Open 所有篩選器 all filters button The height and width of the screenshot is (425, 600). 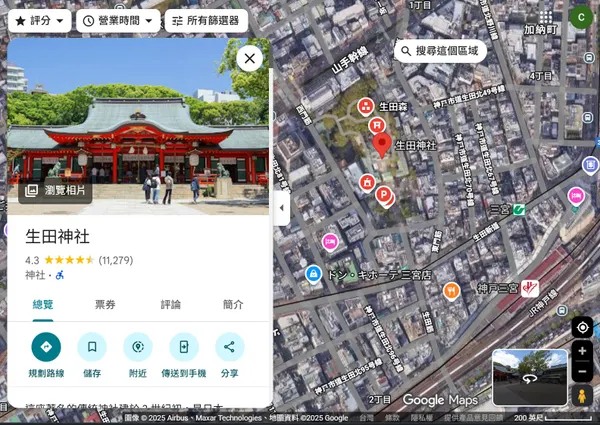tap(206, 21)
